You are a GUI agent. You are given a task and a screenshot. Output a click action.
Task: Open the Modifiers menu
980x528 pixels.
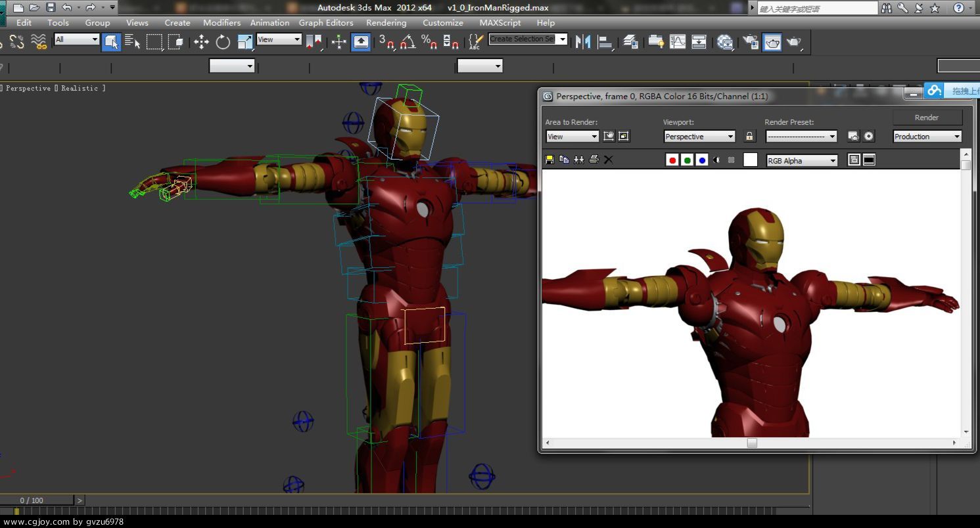222,22
